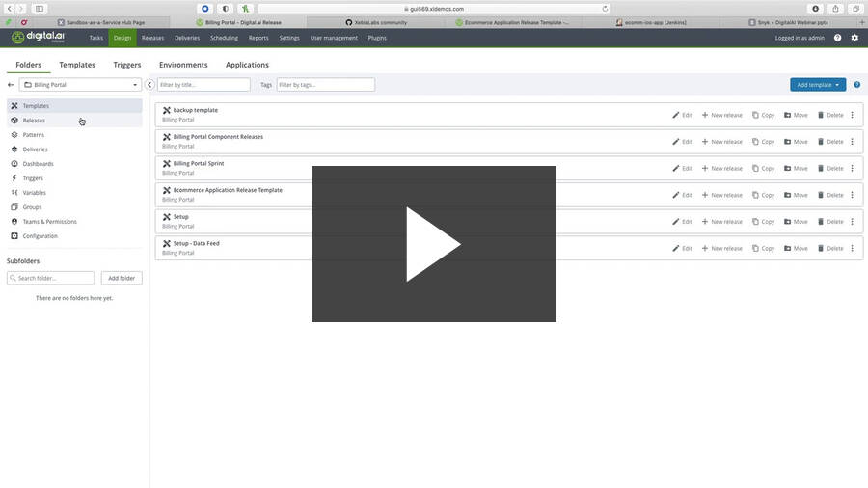
Task: Select Triggers in the sidebar
Action: (74, 178)
